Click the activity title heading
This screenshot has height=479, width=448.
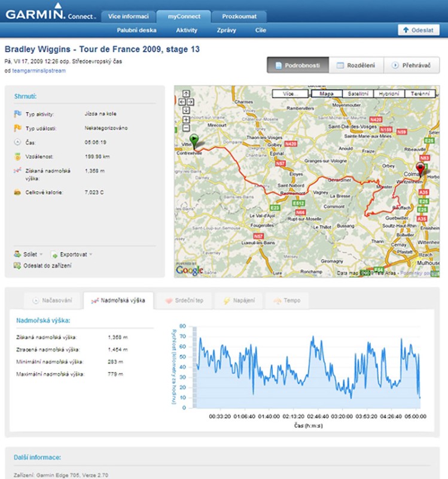(102, 49)
